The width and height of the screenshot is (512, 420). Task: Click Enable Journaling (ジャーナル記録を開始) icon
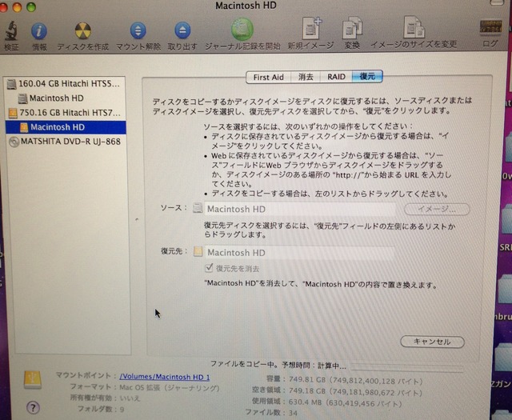(x=242, y=29)
